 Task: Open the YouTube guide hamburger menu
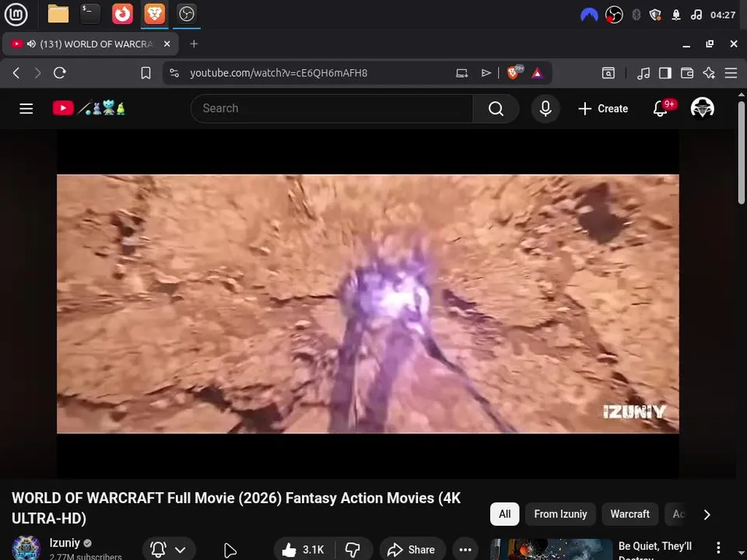click(26, 109)
